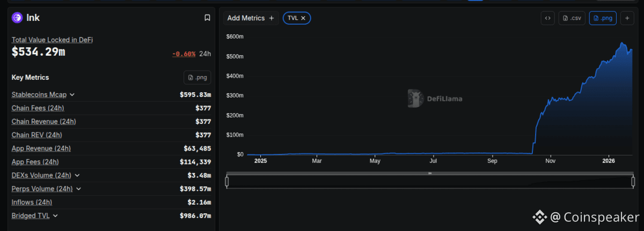Expand Perps Volume (24h) breakdown
The image size is (644, 231).
tap(78, 189)
